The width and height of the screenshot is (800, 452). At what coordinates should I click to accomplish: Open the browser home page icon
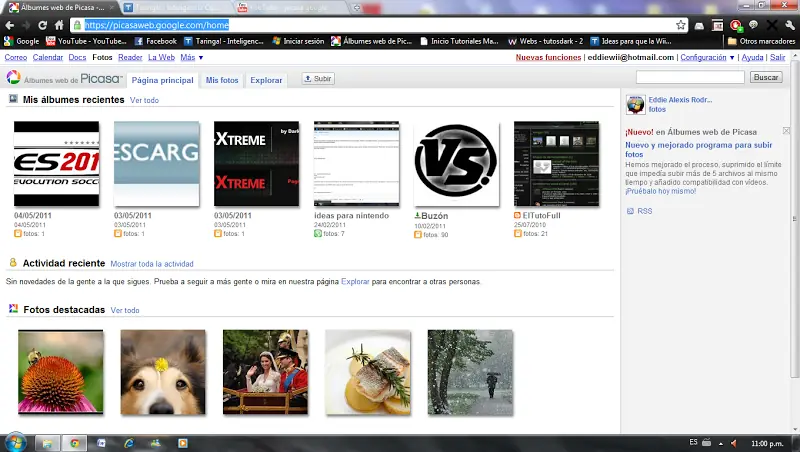click(59, 25)
